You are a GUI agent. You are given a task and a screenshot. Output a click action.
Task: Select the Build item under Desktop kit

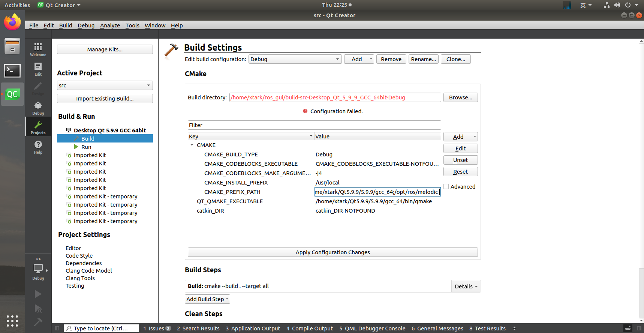(x=105, y=139)
